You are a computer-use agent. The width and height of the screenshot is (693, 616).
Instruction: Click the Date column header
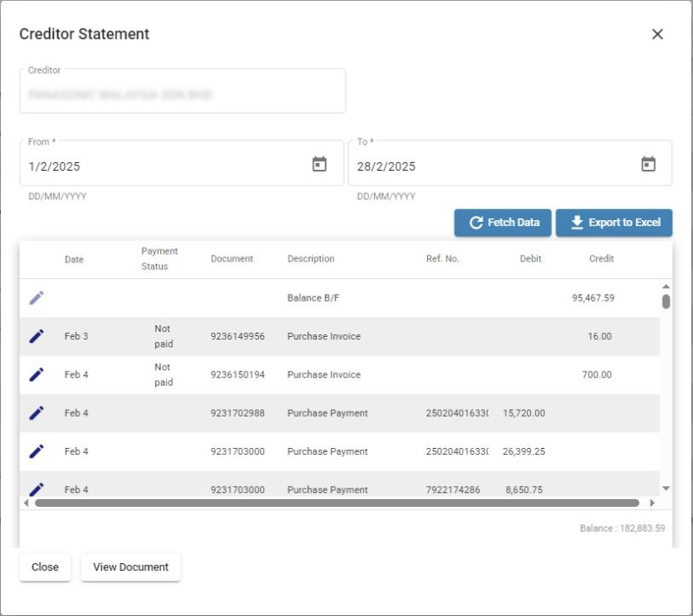74,259
